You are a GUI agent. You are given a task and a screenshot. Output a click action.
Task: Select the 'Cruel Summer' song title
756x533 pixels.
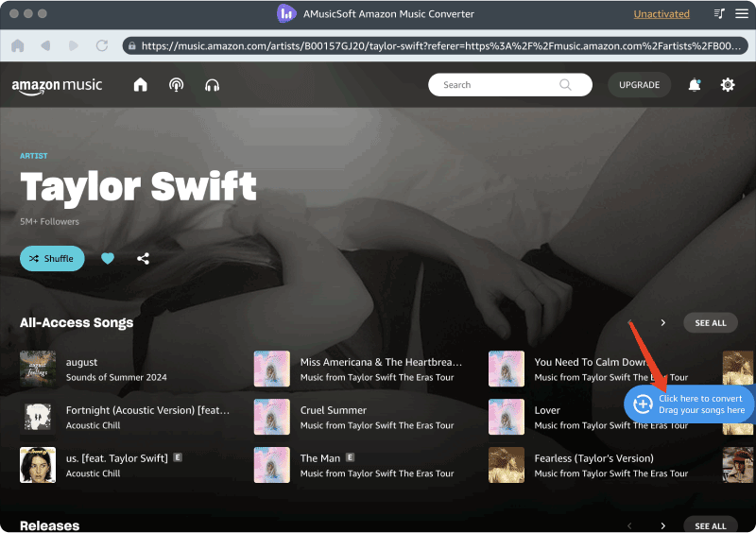tap(334, 410)
